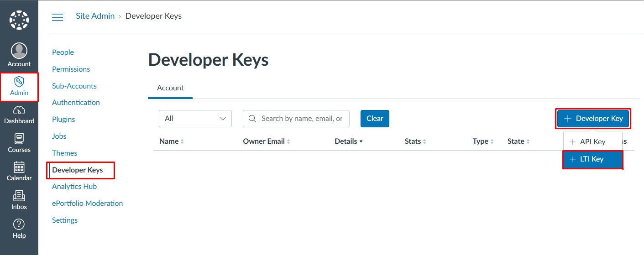
Task: Open the Courses book icon
Action: [19, 139]
